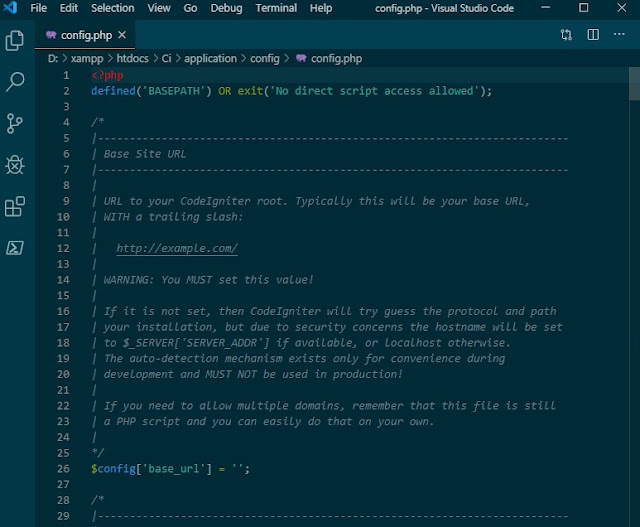This screenshot has height=527, width=640.
Task: Click the config.php file breadcrumb
Action: [x=336, y=59]
